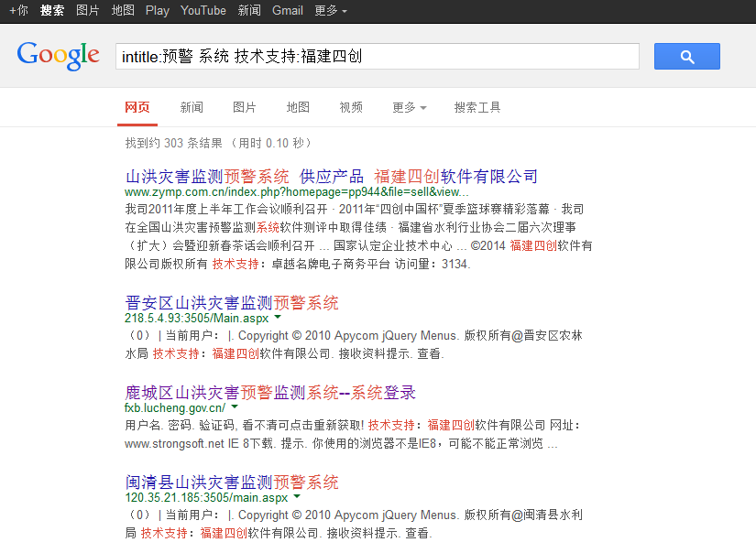Click the blue search magnifier button

click(687, 57)
